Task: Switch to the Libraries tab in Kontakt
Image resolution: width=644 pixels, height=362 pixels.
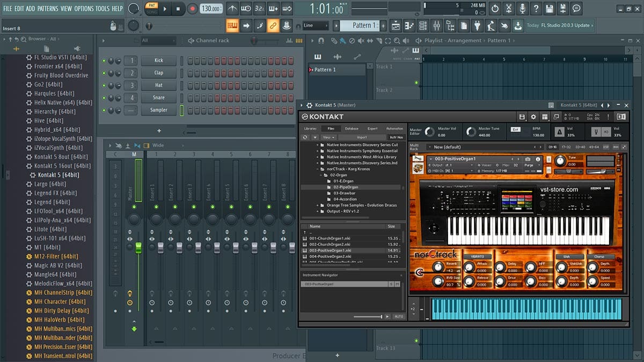Action: click(310, 129)
